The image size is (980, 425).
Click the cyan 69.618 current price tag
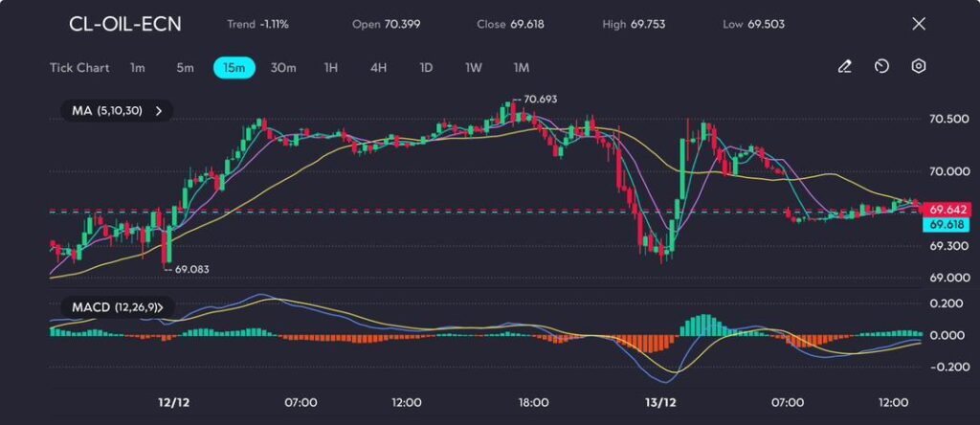tap(948, 224)
